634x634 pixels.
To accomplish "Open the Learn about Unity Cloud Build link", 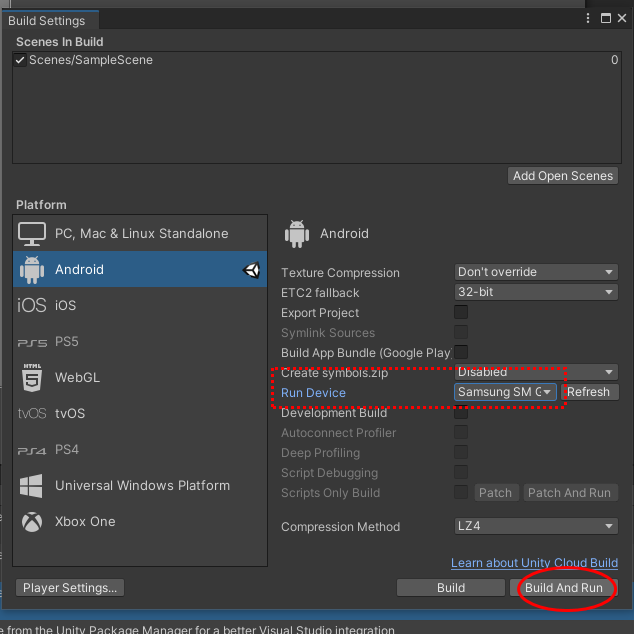I will (x=535, y=563).
